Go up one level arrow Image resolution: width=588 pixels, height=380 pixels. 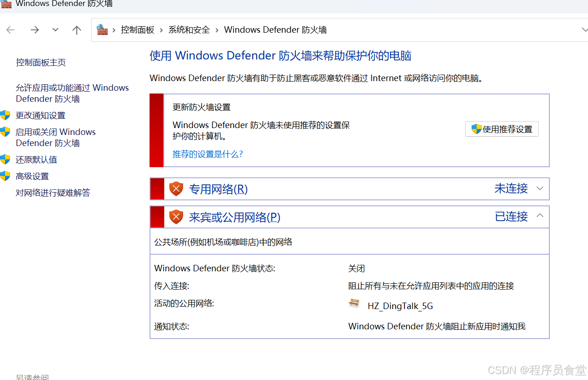click(76, 30)
